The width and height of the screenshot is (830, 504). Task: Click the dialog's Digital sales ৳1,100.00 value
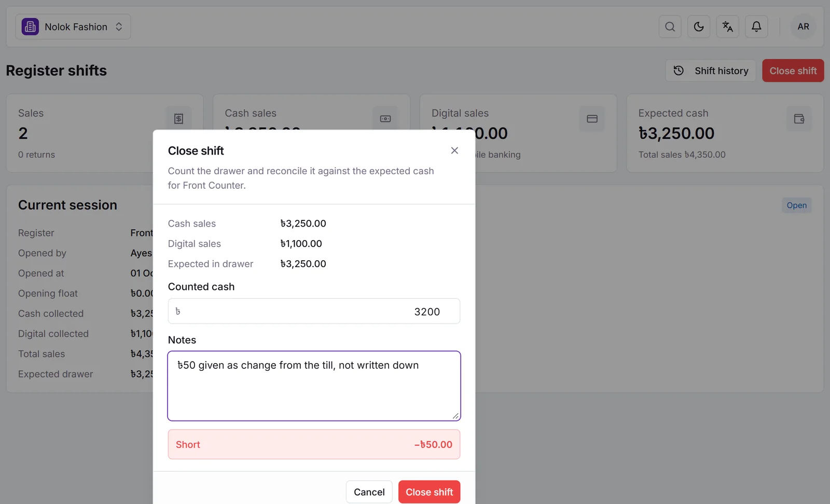coord(301,244)
